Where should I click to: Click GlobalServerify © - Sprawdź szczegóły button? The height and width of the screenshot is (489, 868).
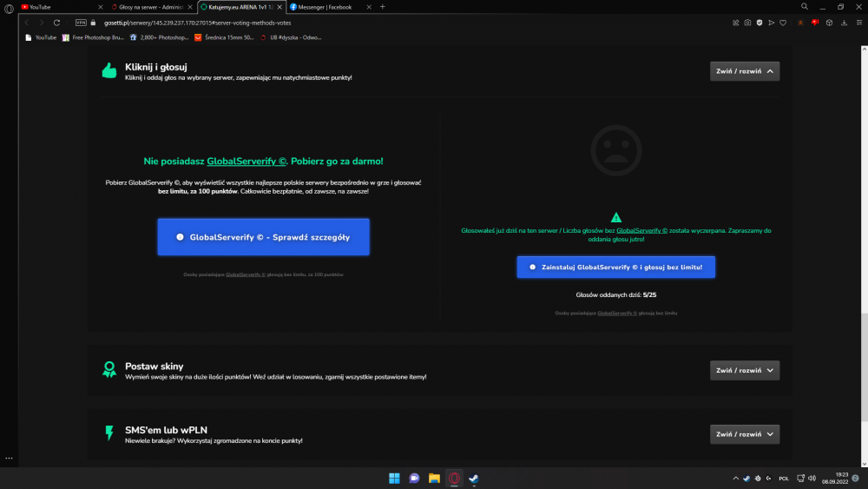(264, 237)
